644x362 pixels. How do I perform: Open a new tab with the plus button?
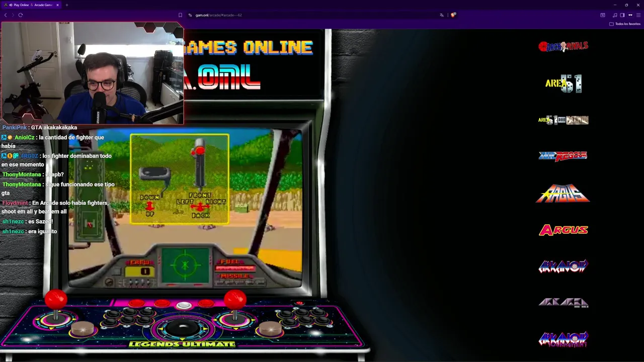66,5
